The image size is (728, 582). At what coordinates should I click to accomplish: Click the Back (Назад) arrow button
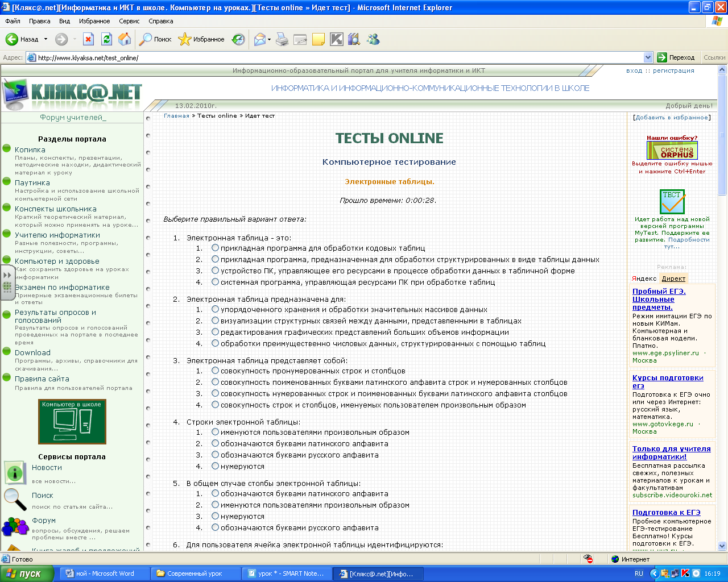22,39
